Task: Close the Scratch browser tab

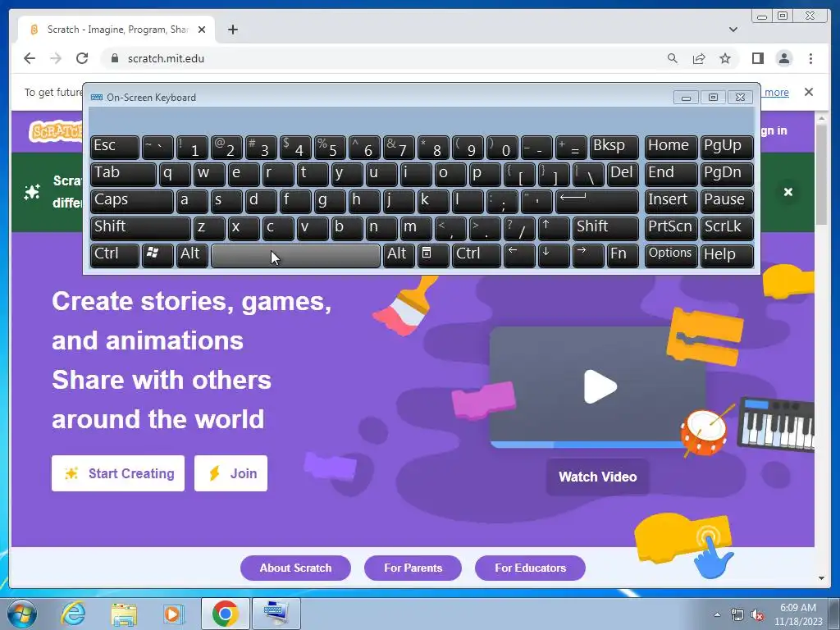Action: tap(202, 30)
